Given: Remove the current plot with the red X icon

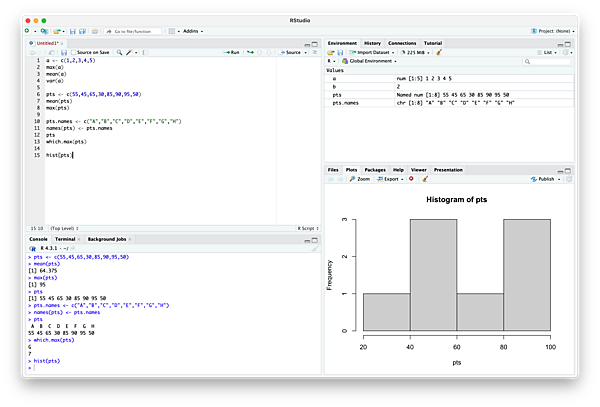Looking at the screenshot, I should 410,179.
